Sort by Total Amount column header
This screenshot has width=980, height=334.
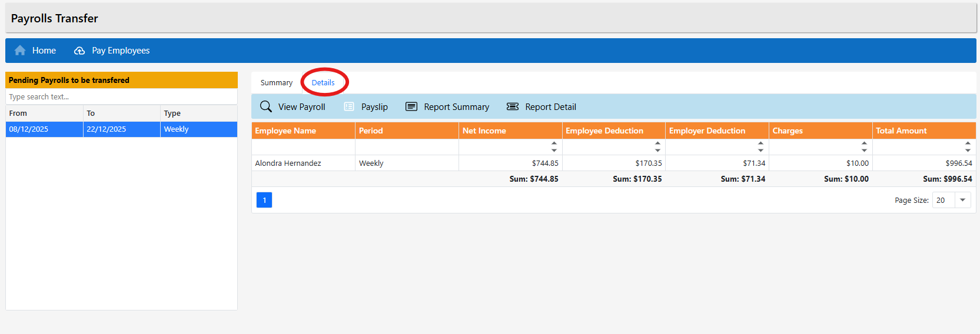click(924, 131)
